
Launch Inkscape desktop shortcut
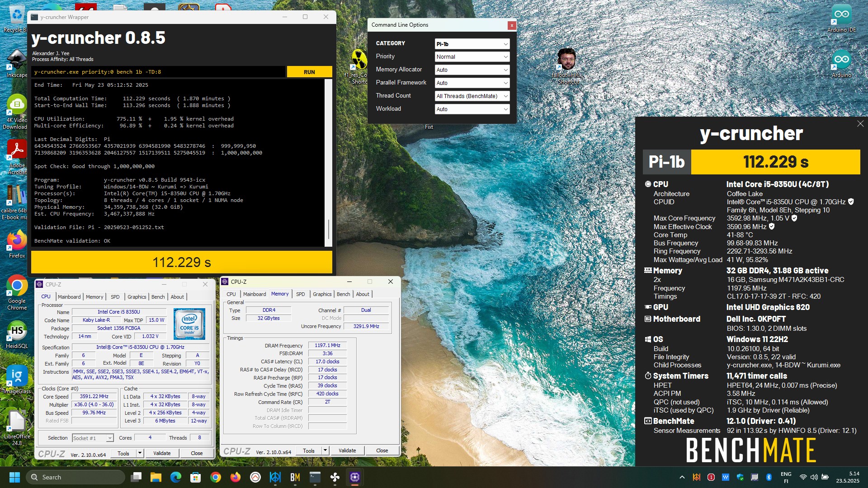[x=17, y=64]
